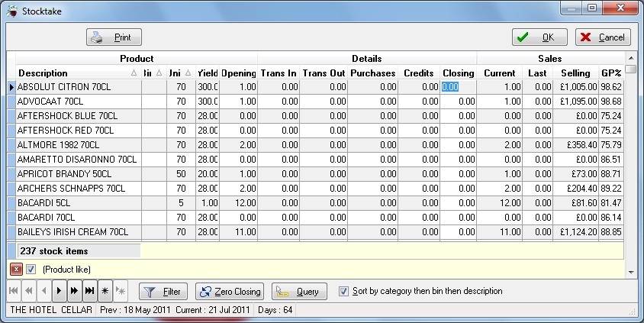
Task: Click the Selling column header
Action: click(x=575, y=73)
